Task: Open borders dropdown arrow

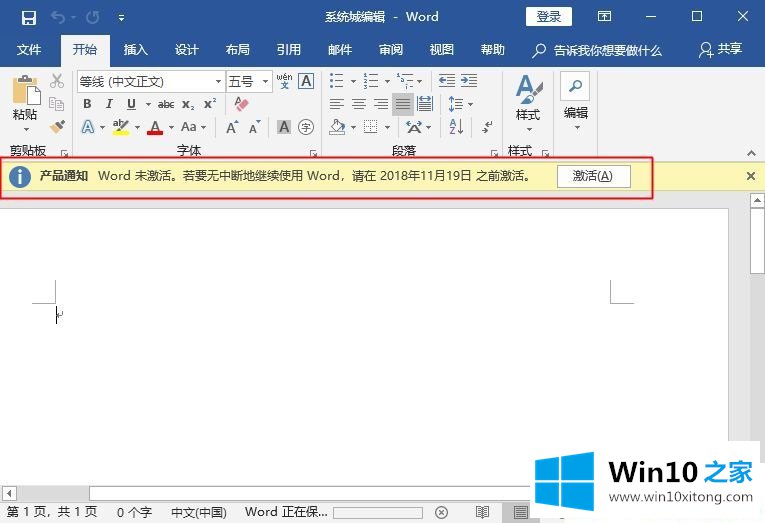Action: coord(387,127)
